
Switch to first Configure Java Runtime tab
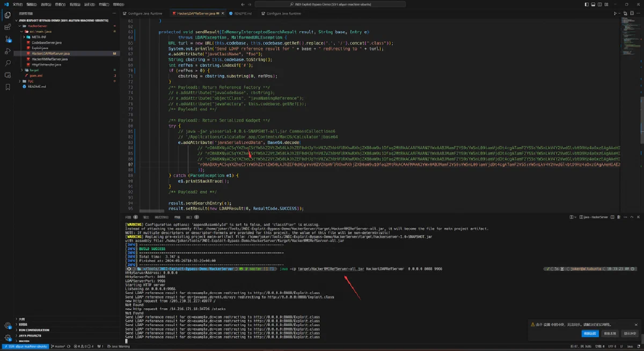coord(143,13)
